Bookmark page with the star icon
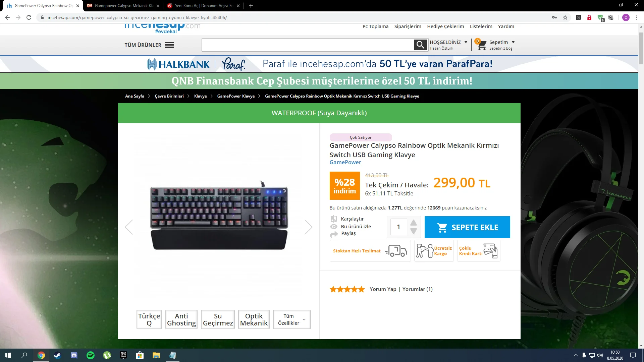The image size is (644, 362). (x=565, y=17)
